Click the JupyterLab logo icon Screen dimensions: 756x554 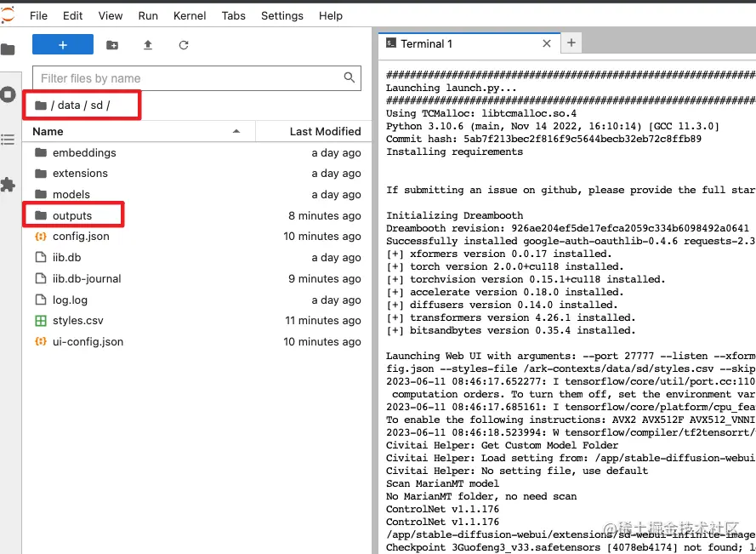pos(8,15)
